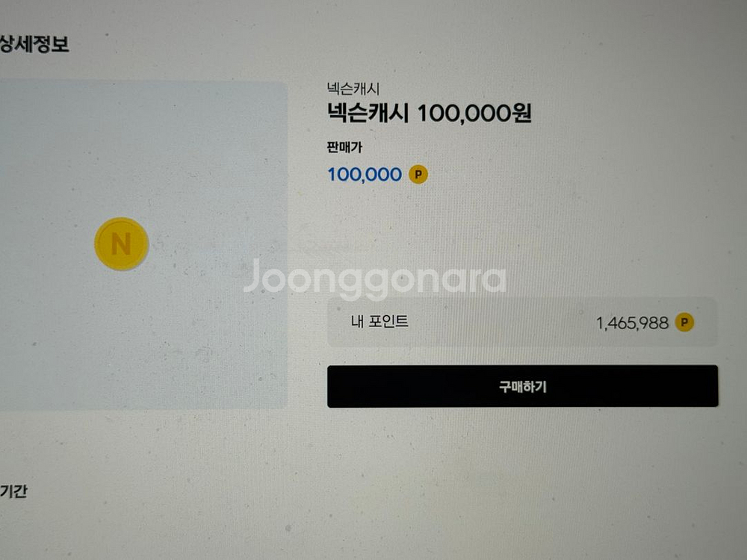
Task: Click the 판매가 label
Action: coord(344,147)
